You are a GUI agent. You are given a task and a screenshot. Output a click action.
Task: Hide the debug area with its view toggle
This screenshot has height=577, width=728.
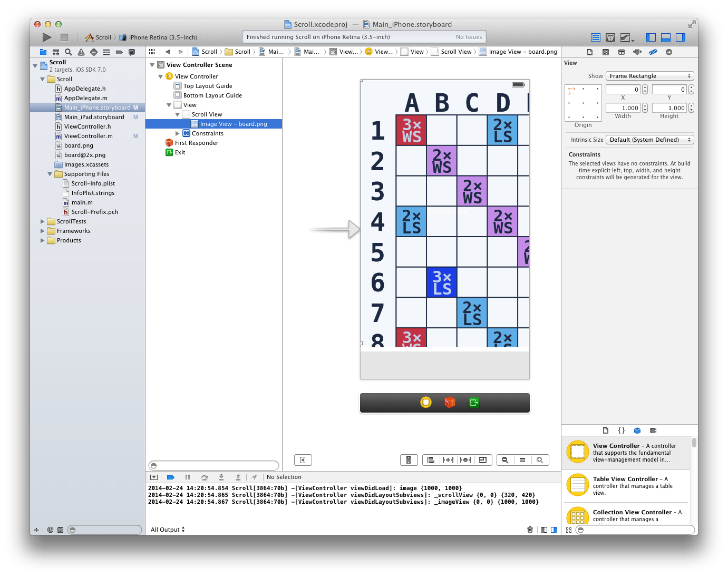coord(665,37)
